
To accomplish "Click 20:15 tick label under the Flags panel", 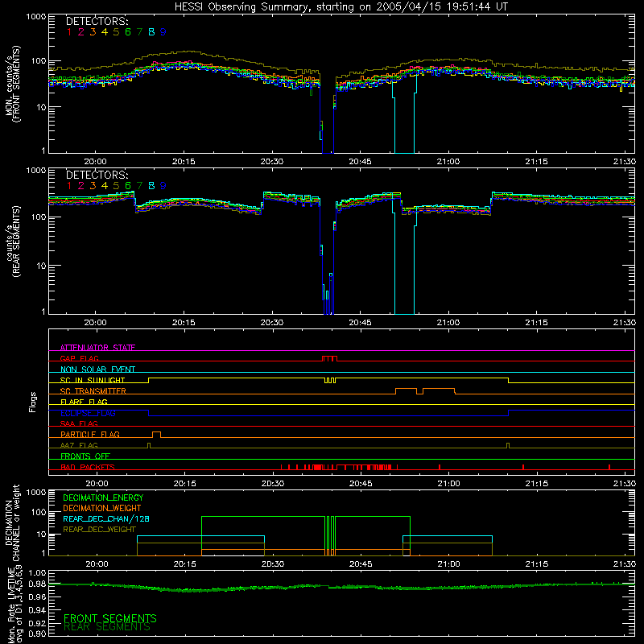I will [x=185, y=484].
